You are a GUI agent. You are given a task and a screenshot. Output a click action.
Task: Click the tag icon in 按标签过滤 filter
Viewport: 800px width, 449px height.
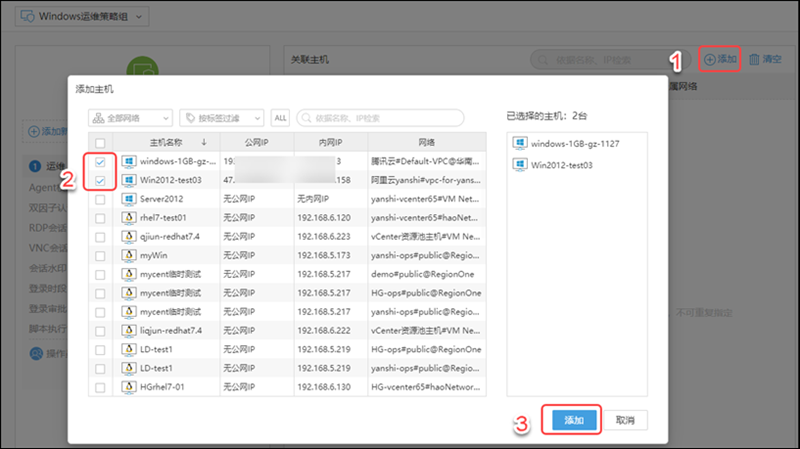(x=190, y=118)
